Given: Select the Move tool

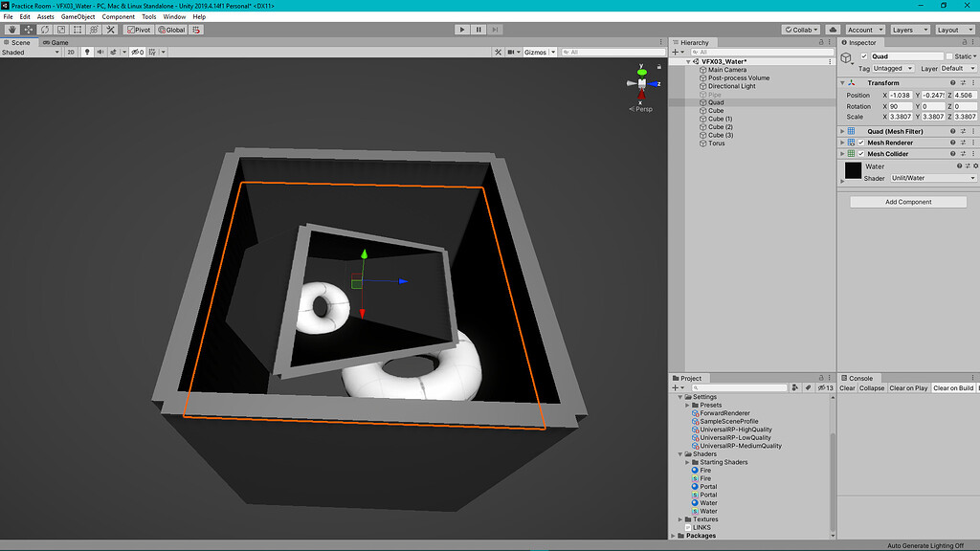Looking at the screenshot, I should tap(27, 30).
